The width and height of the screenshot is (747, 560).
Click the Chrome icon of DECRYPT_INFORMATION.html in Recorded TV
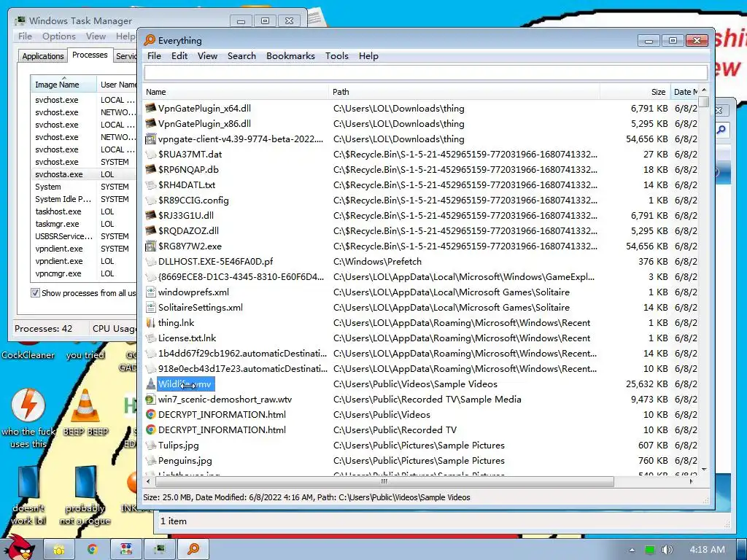(150, 429)
